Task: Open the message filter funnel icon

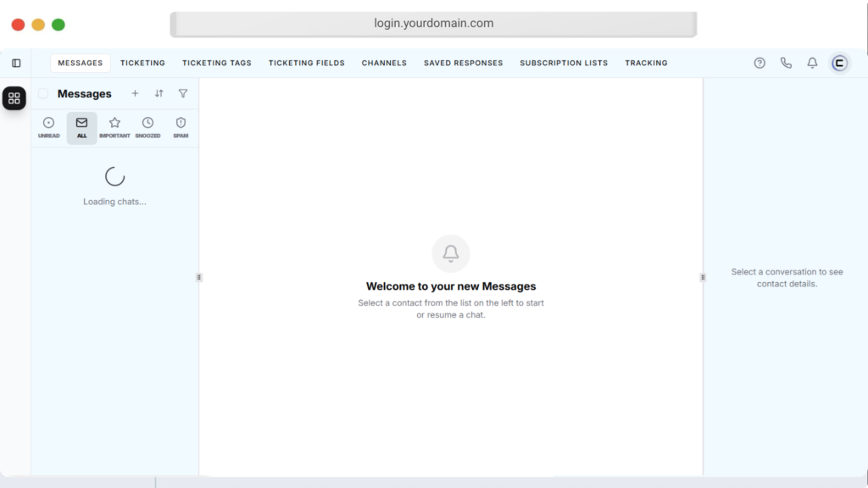Action: click(182, 93)
